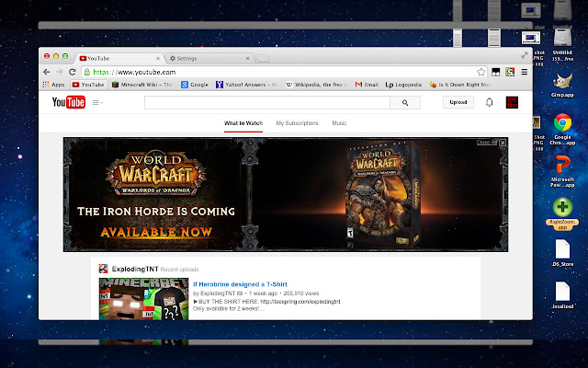
Task: Close the Settings browser tab
Action: coord(247,58)
